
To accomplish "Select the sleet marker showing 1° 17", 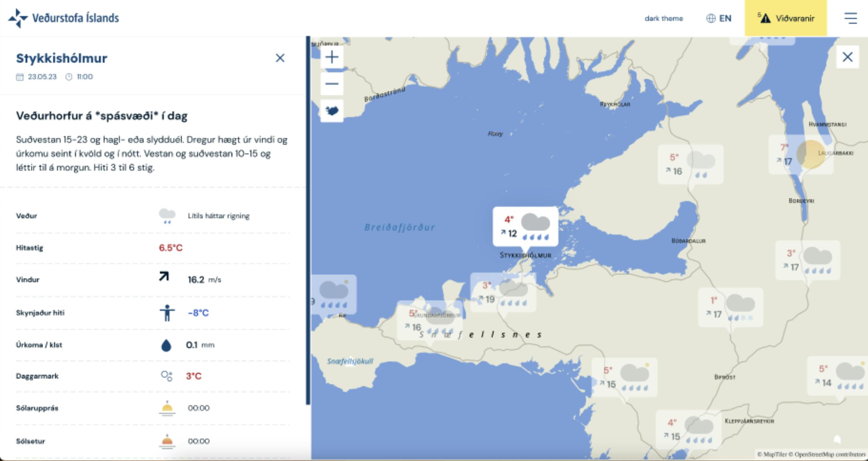I will coord(730,308).
